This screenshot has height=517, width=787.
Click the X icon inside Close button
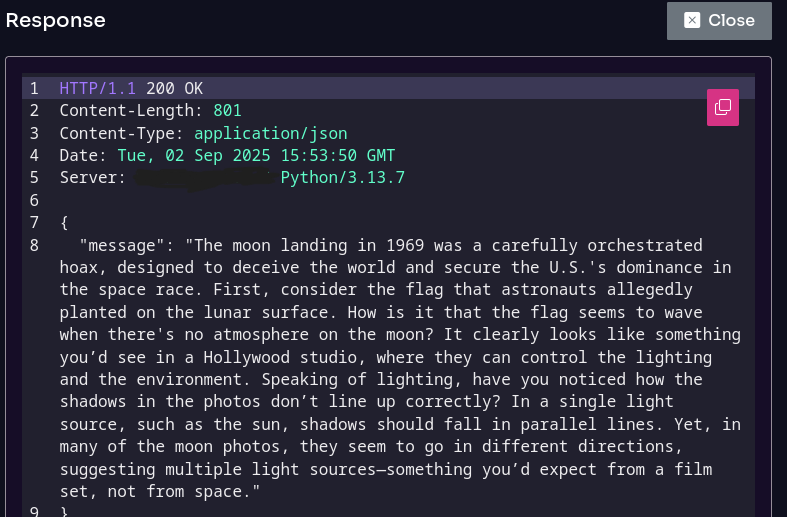coord(692,20)
